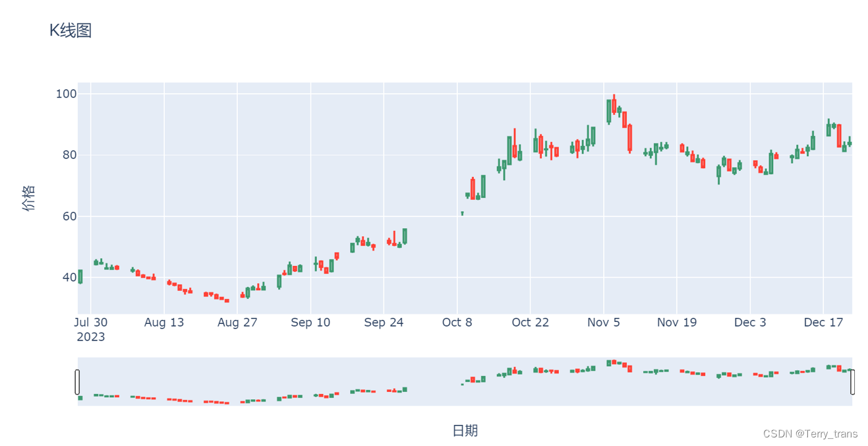Click the y-axis label 40

pyautogui.click(x=70, y=277)
